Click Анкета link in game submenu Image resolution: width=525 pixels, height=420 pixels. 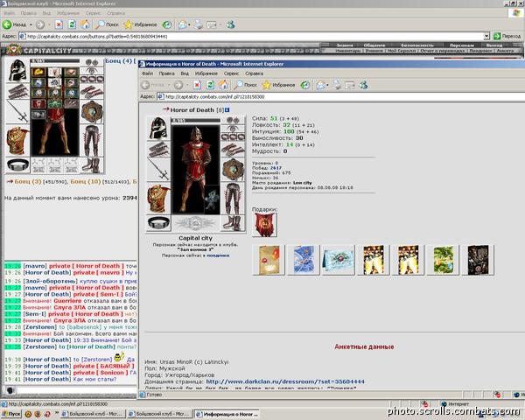point(505,51)
